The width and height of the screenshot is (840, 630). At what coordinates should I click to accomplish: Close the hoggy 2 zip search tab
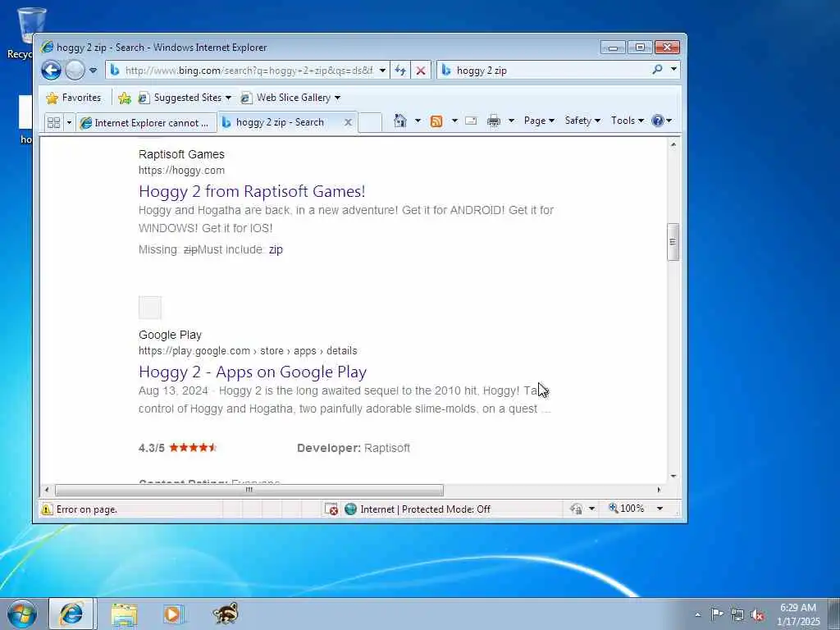click(x=348, y=123)
